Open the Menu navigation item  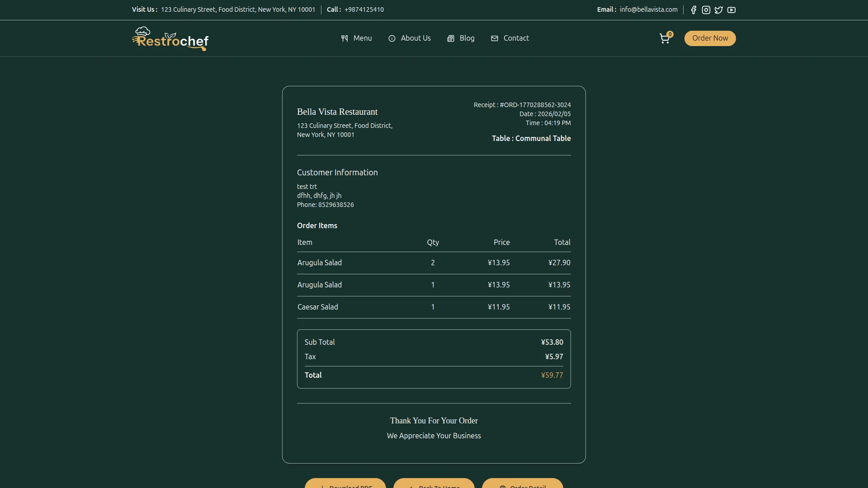tap(362, 38)
